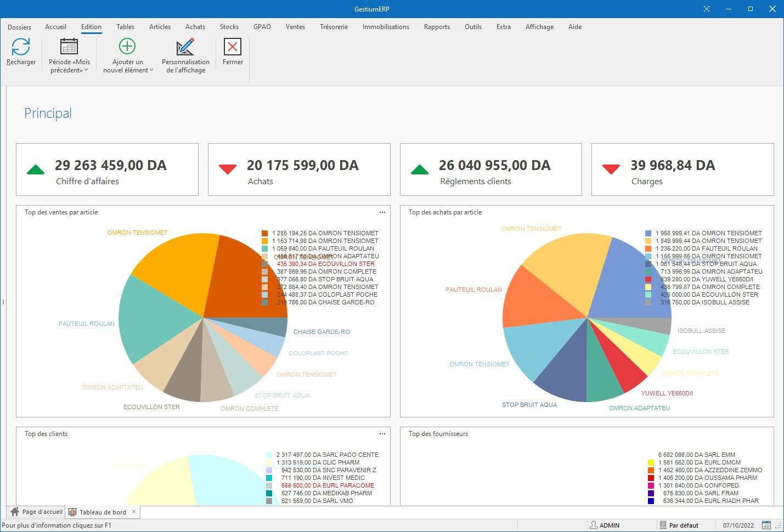Open the Immobilisations menu
The width and height of the screenshot is (784, 532).
[x=386, y=27]
